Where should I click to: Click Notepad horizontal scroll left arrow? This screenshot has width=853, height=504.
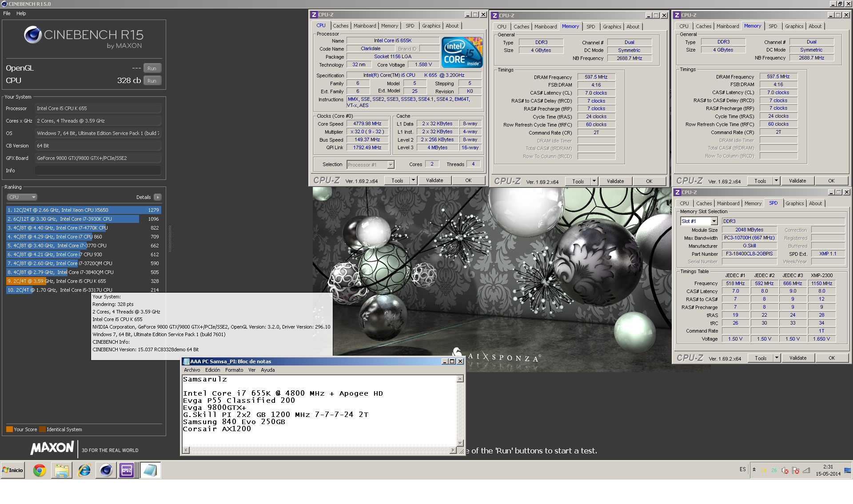tap(186, 450)
